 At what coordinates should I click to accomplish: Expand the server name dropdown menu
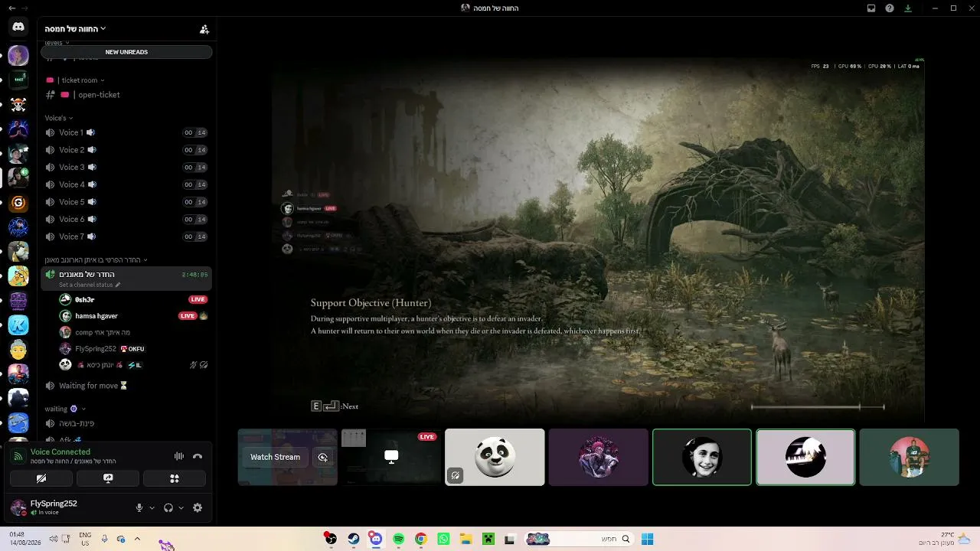(x=75, y=29)
